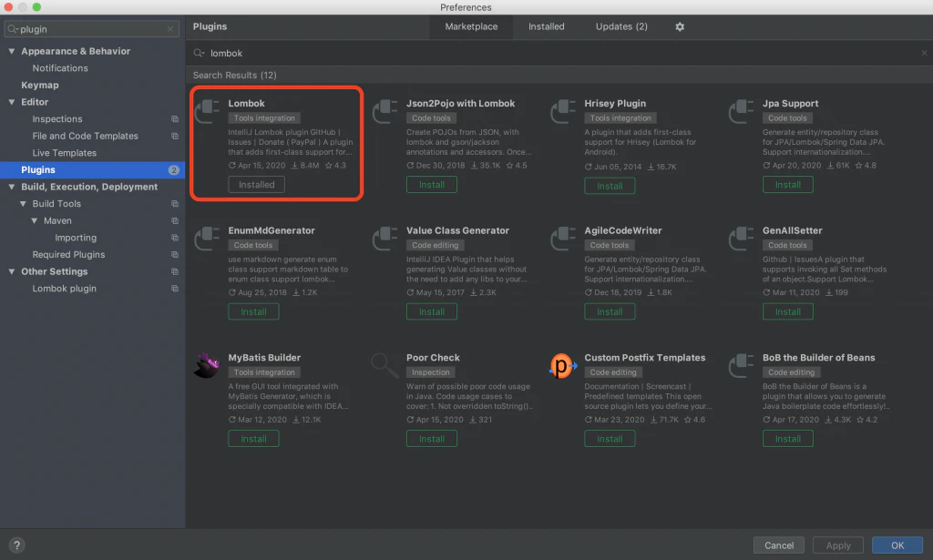Install the Hrisey Plugin
The width and height of the screenshot is (933, 560).
pos(610,186)
